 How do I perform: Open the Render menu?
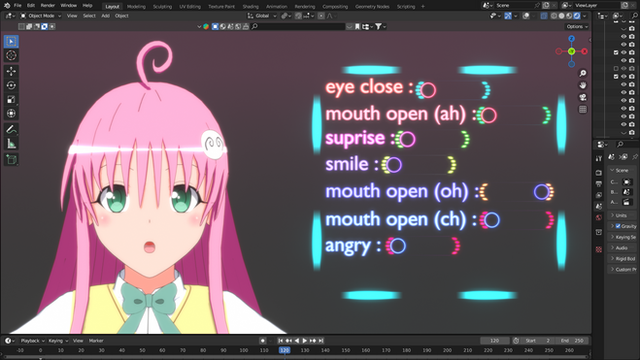point(47,6)
